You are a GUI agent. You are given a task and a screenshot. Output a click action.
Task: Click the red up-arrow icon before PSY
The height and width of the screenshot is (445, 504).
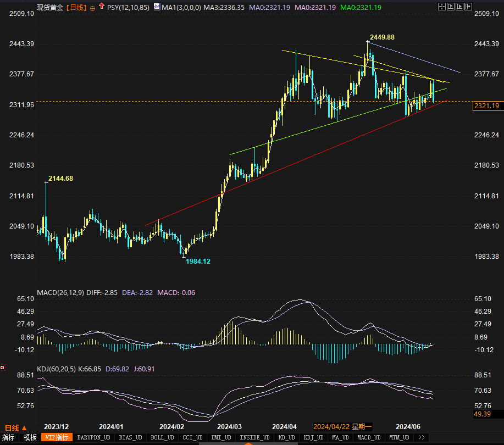102,7
